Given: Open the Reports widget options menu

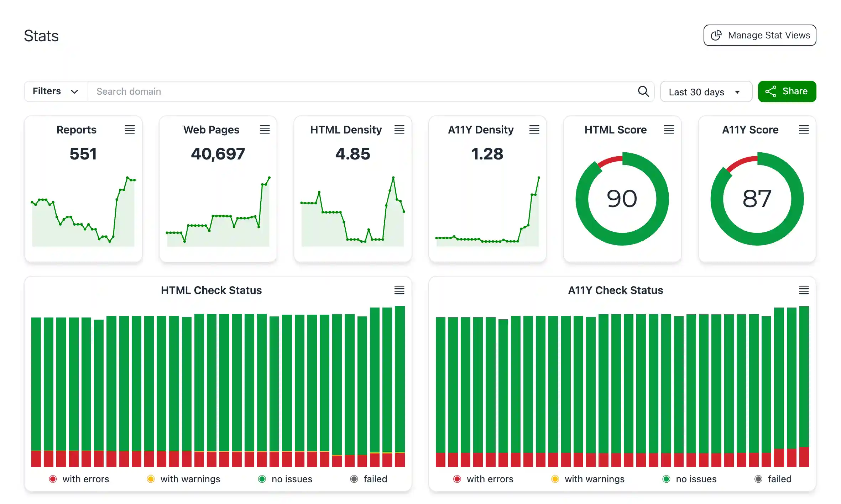Looking at the screenshot, I should pos(130,130).
